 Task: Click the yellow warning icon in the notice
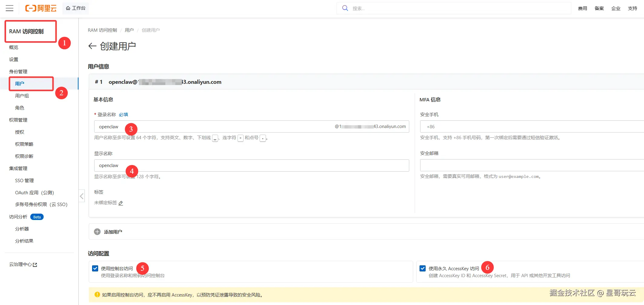pyautogui.click(x=97, y=294)
